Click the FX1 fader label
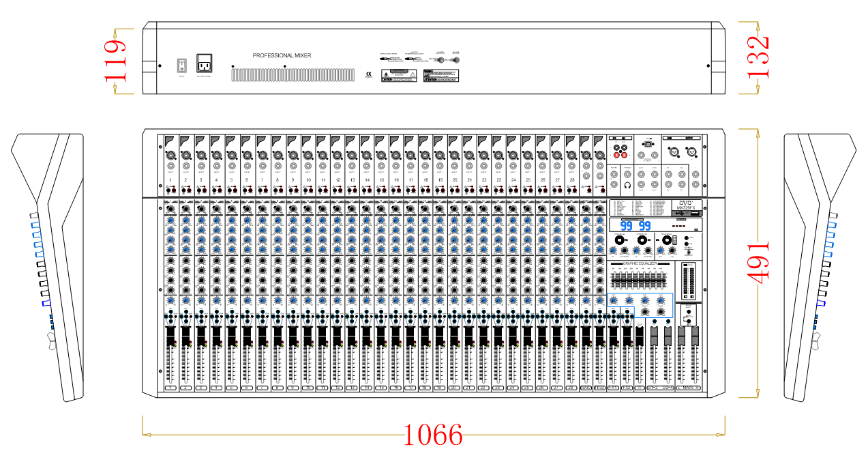 pyautogui.click(x=613, y=388)
